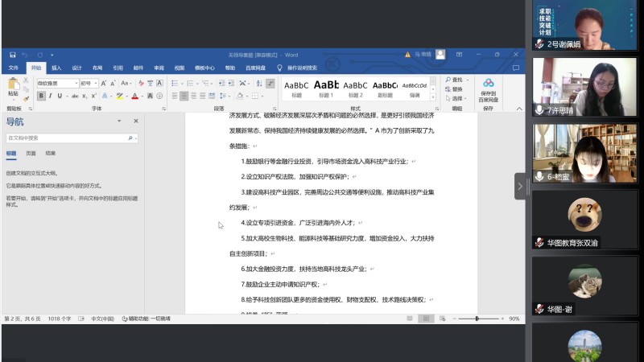Image resolution: width=644 pixels, height=362 pixels.
Task: Click the Cut scissors icon
Action: tap(26, 80)
